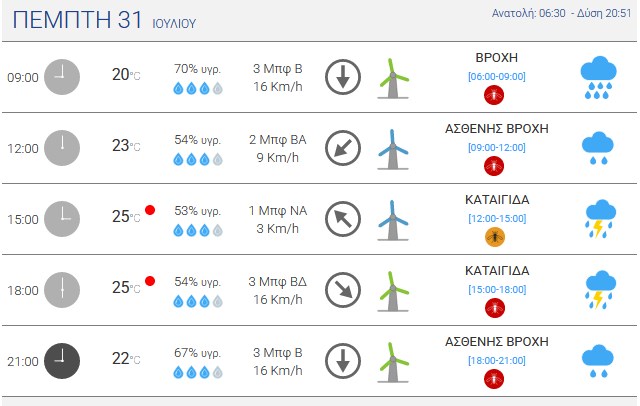640x406 pixels.
Task: Click the humidity droplets under 70% υγρ.
Action: [x=198, y=88]
